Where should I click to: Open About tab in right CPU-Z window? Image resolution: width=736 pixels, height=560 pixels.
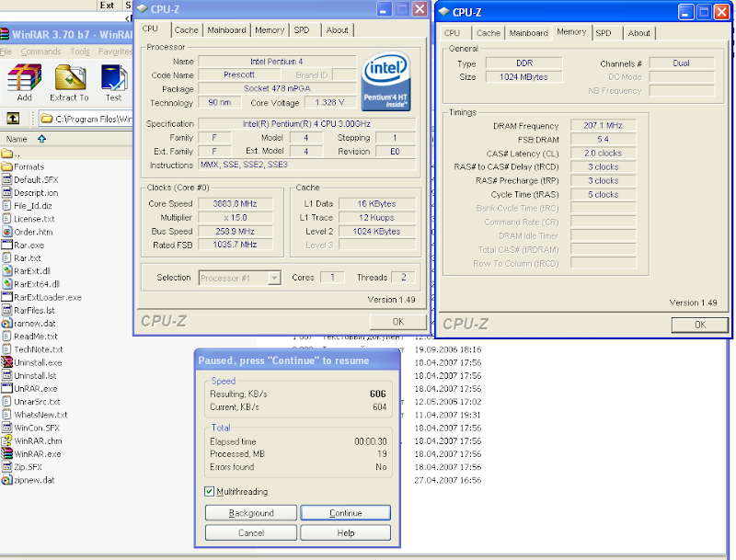[638, 33]
